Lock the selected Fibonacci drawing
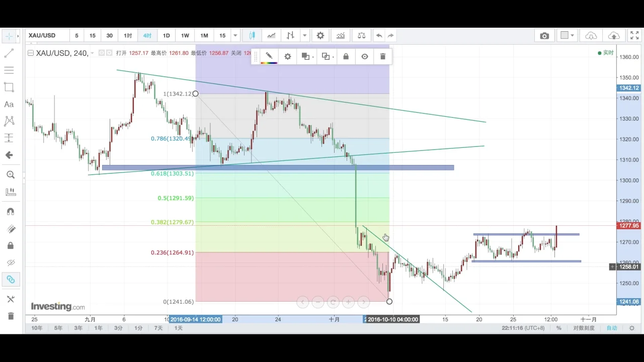Image resolution: width=644 pixels, height=362 pixels. (346, 57)
